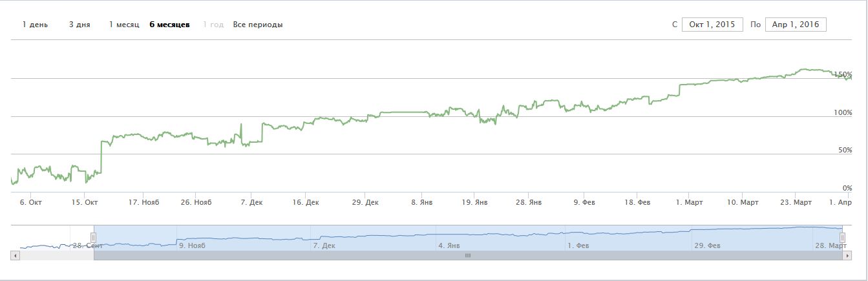The height and width of the screenshot is (281, 868).
Task: Click the horizontal scrollbar thumb grip
Action: coord(468,256)
